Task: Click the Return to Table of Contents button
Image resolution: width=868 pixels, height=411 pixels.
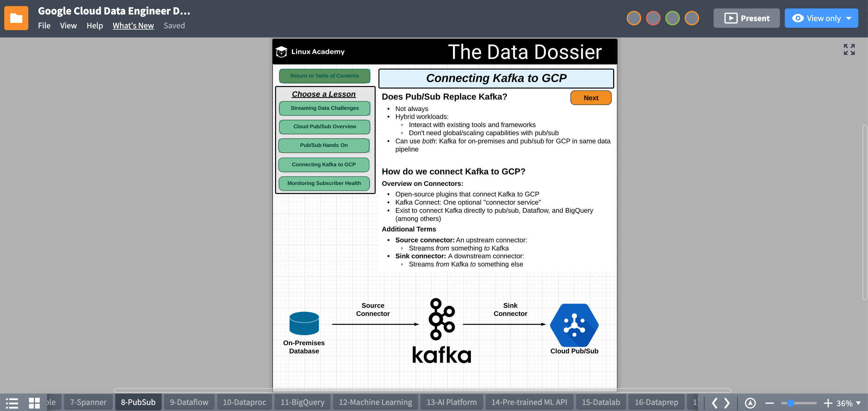Action: pyautogui.click(x=324, y=75)
